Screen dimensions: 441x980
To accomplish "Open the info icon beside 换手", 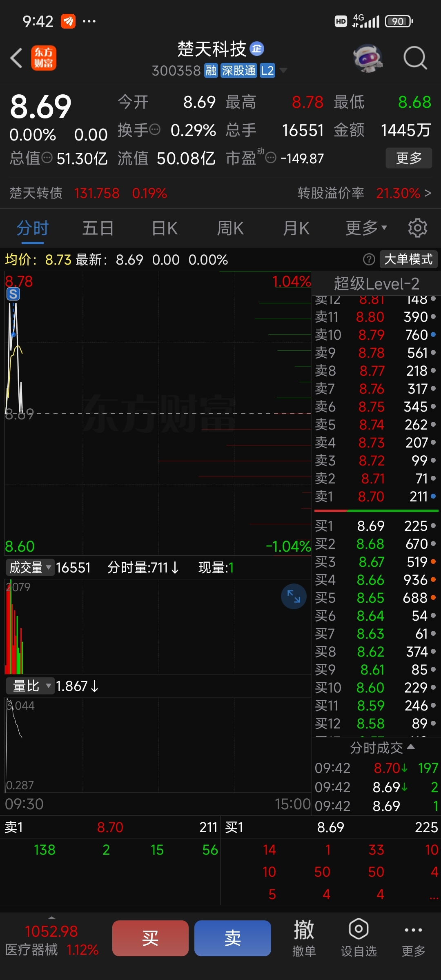I will point(155,130).
